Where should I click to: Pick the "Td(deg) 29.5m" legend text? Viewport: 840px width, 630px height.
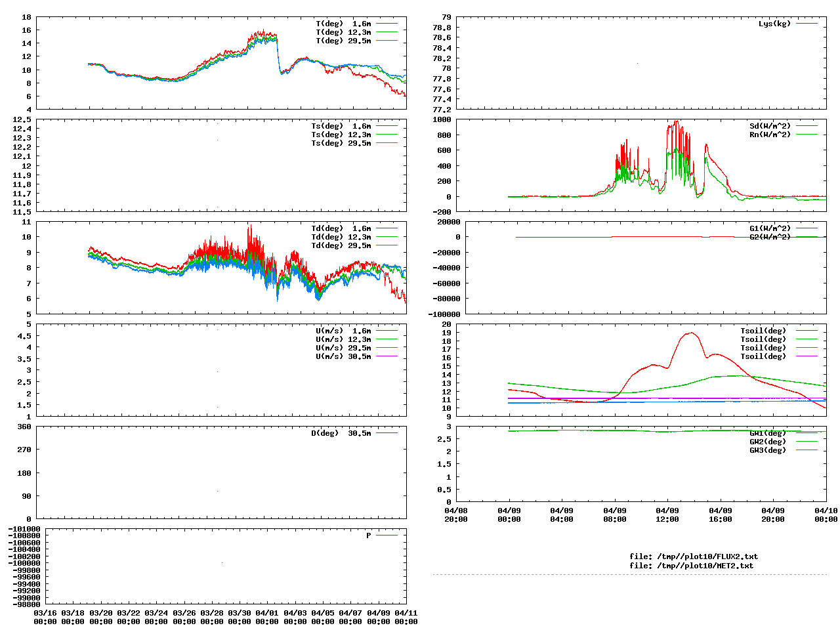[341, 245]
